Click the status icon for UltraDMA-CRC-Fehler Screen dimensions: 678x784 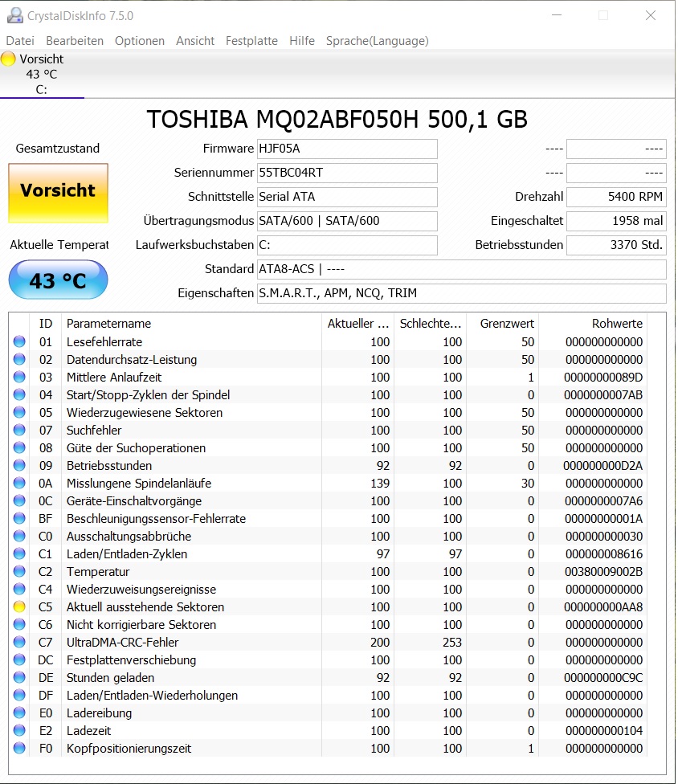pos(19,642)
